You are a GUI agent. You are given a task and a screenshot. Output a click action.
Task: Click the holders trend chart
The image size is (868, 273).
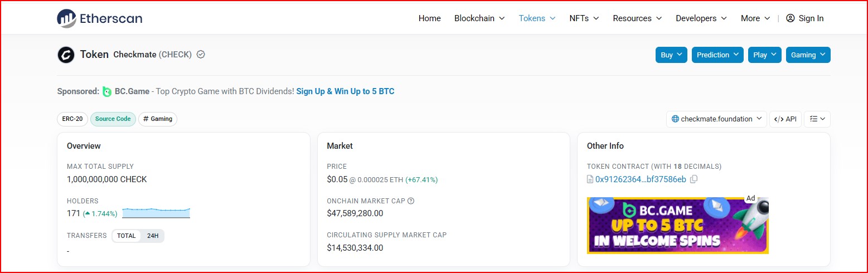pos(156,213)
